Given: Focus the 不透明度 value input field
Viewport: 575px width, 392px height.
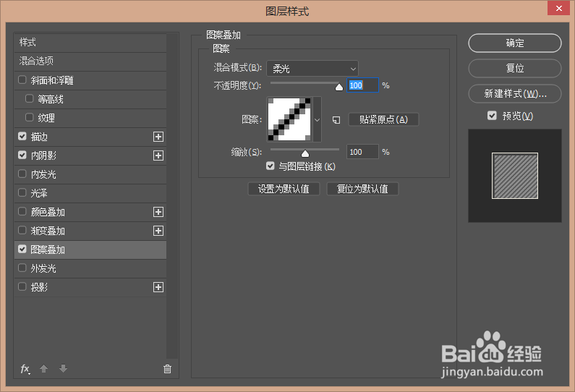Looking at the screenshot, I should (x=362, y=85).
